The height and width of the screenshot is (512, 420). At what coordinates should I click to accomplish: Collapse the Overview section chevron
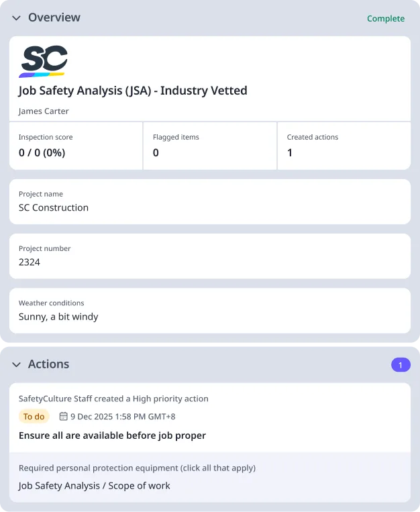click(x=16, y=18)
